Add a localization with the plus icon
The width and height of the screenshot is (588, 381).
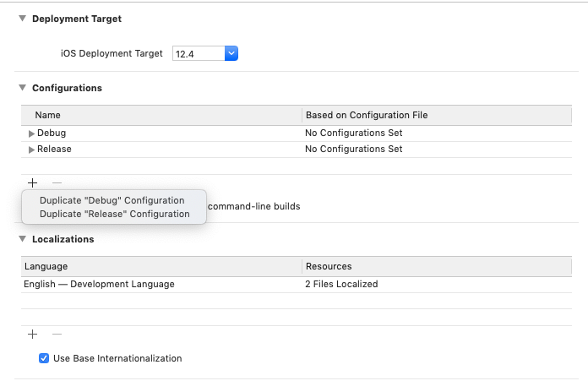pos(32,335)
